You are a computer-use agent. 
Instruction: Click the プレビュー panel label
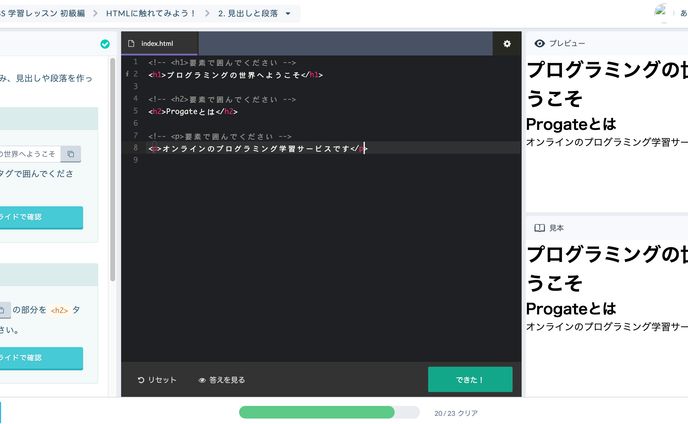tap(567, 43)
